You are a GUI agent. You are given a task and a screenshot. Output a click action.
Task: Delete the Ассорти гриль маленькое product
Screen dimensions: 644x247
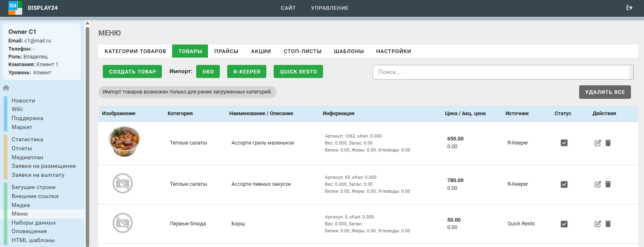[608, 143]
